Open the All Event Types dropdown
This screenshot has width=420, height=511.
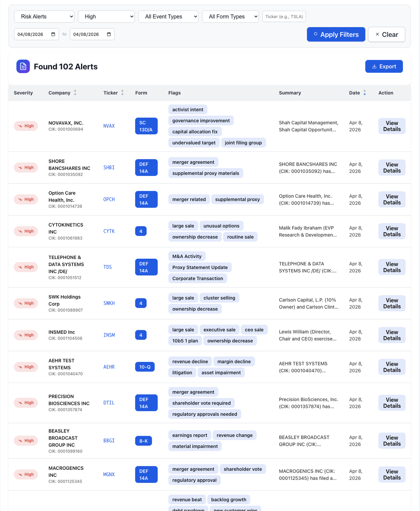pyautogui.click(x=168, y=16)
